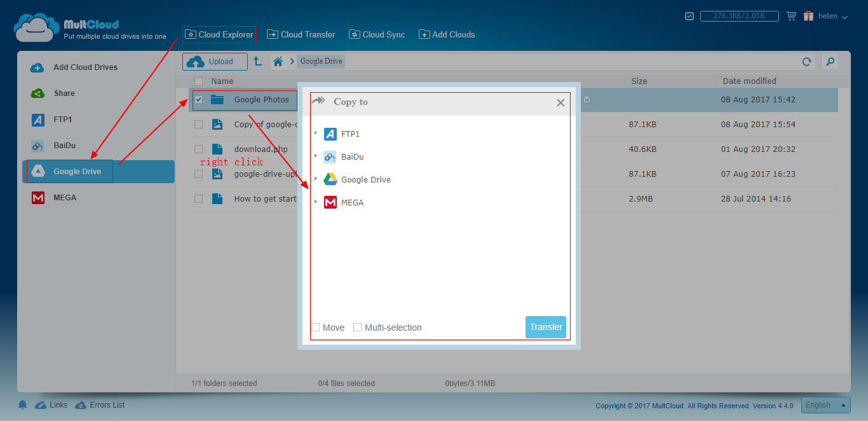Click the 08 Aug 2017 15:54 date cell

(x=758, y=125)
